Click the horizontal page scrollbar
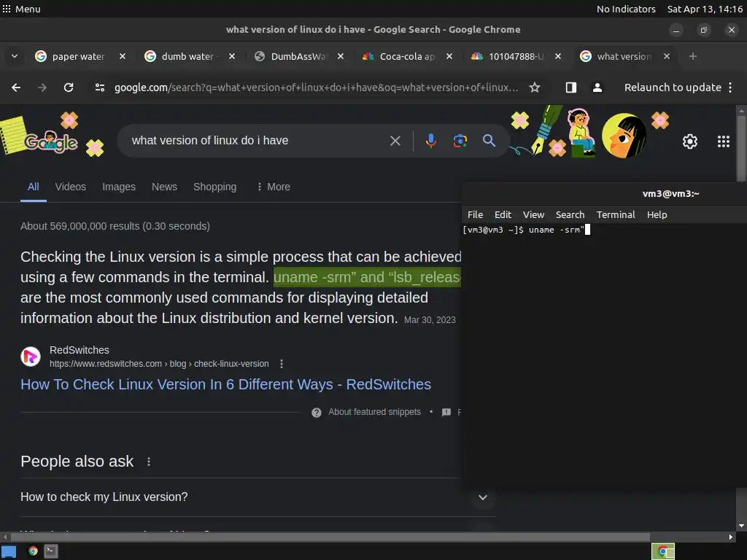 (330, 537)
